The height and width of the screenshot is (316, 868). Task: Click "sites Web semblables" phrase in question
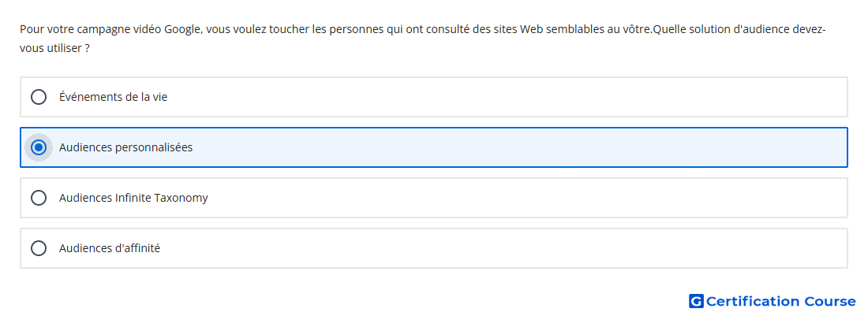(544, 29)
